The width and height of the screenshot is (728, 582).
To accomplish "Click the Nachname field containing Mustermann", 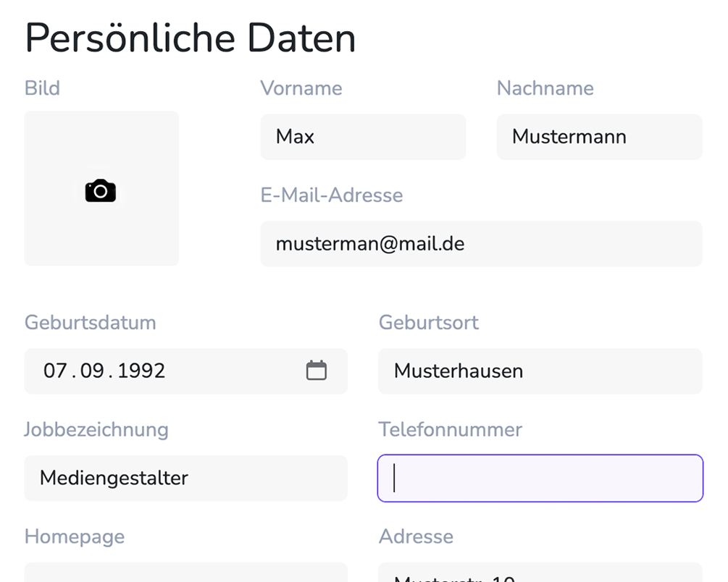I will [599, 137].
